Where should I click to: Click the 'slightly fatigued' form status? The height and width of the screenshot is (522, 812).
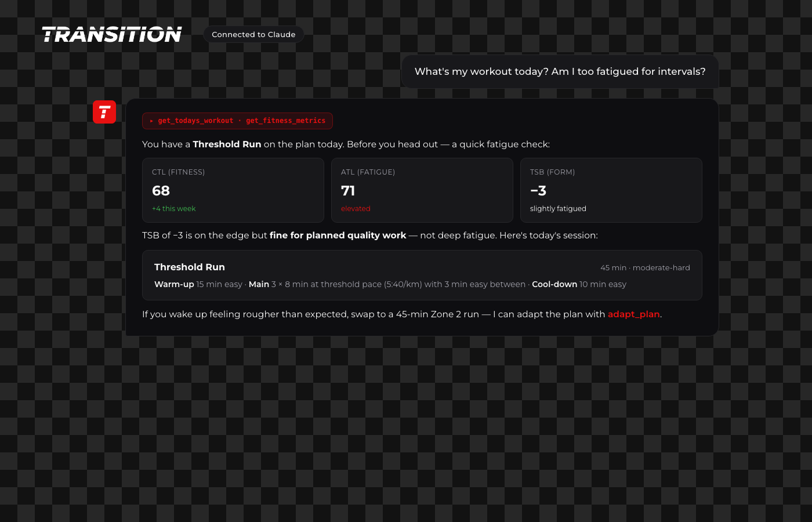[558, 209]
